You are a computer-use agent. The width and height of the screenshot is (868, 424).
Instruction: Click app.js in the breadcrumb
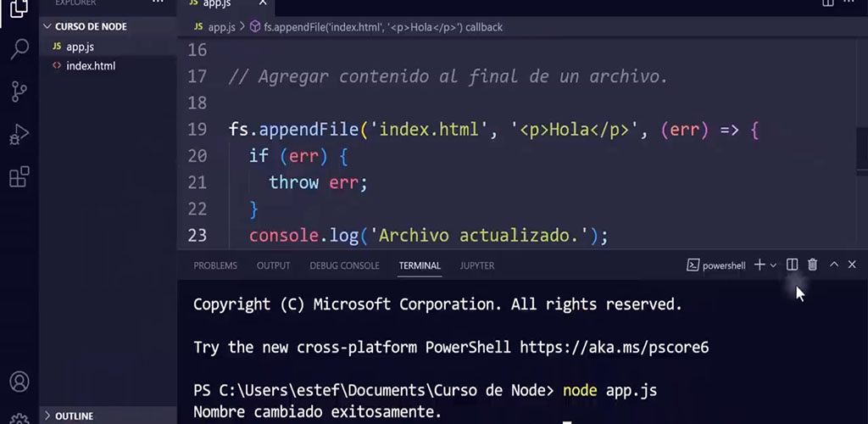222,27
